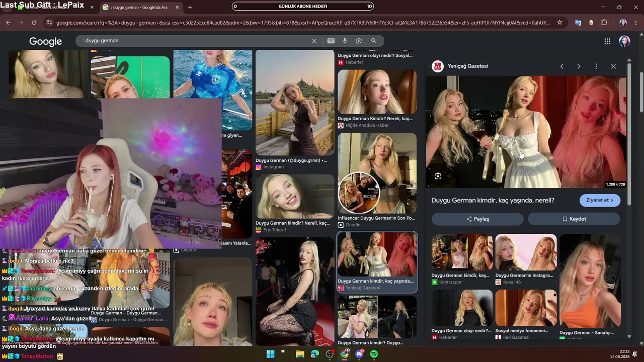
Task: Clear the search box text
Action: click(x=314, y=41)
